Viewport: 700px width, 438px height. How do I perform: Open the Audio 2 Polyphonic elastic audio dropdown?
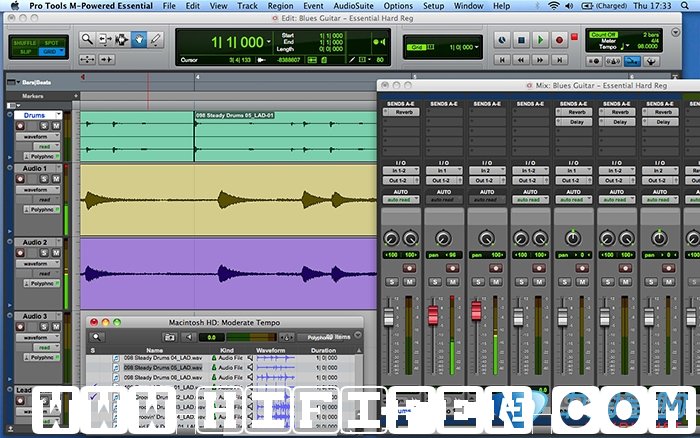pyautogui.click(x=42, y=284)
